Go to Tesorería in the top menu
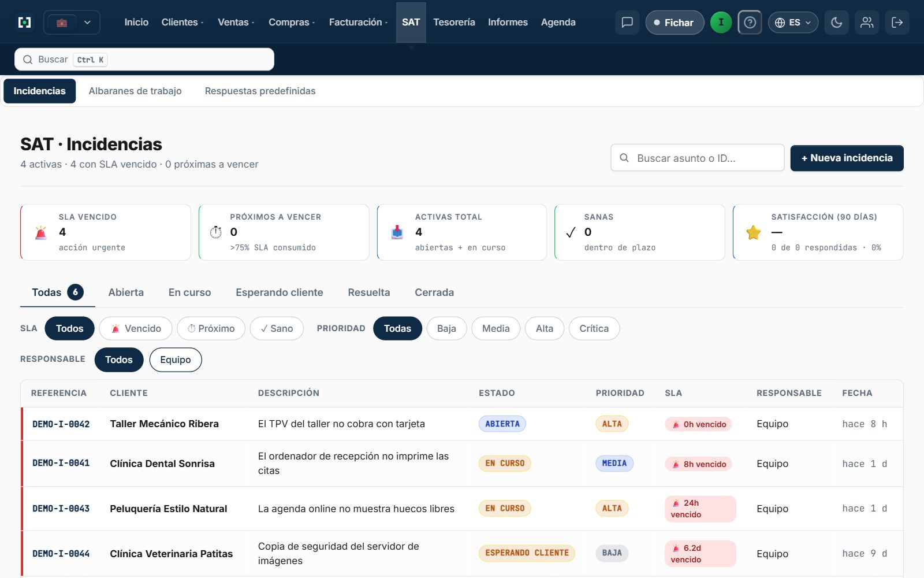This screenshot has height=578, width=924. click(454, 22)
